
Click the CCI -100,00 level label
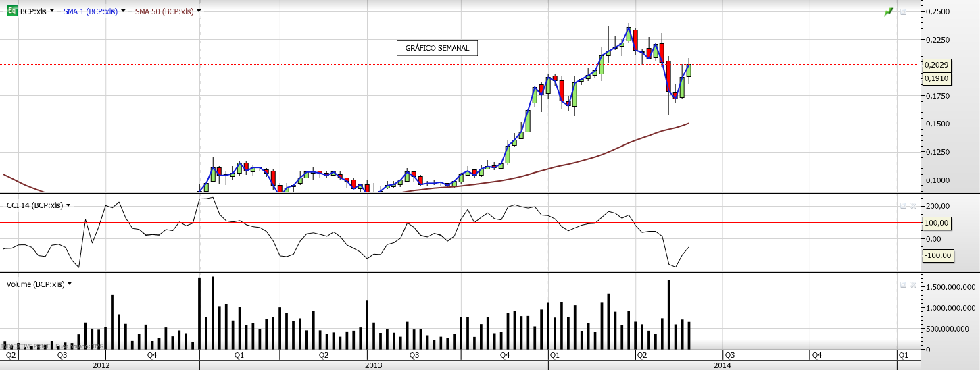tap(936, 255)
